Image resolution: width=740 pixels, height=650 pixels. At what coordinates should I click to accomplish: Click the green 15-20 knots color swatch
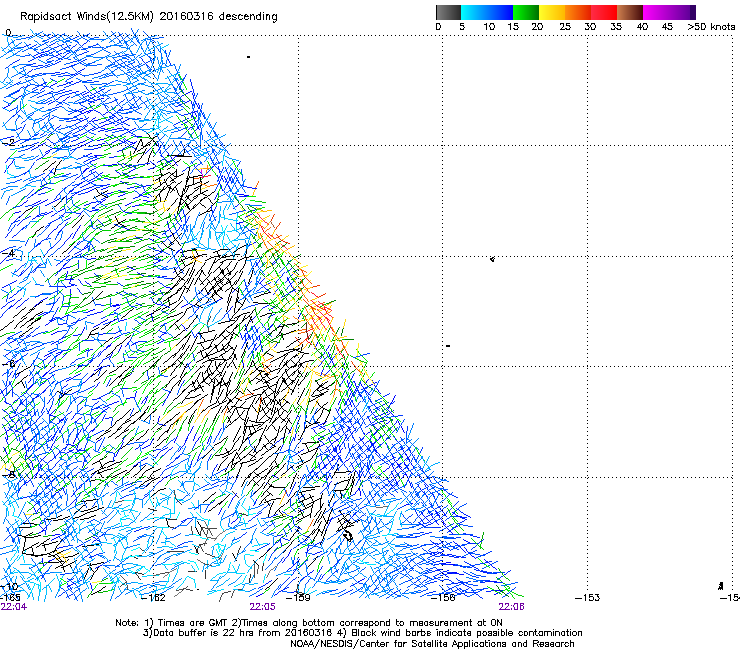point(526,12)
